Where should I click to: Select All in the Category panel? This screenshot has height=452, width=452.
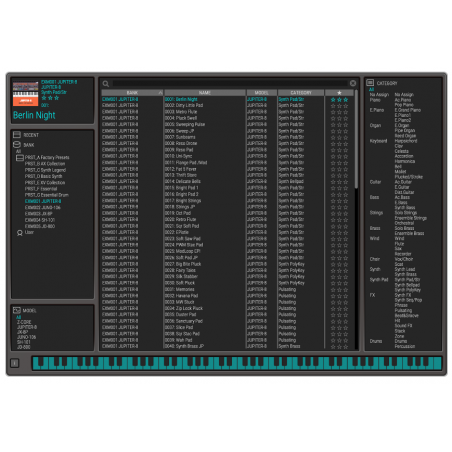[x=372, y=90]
